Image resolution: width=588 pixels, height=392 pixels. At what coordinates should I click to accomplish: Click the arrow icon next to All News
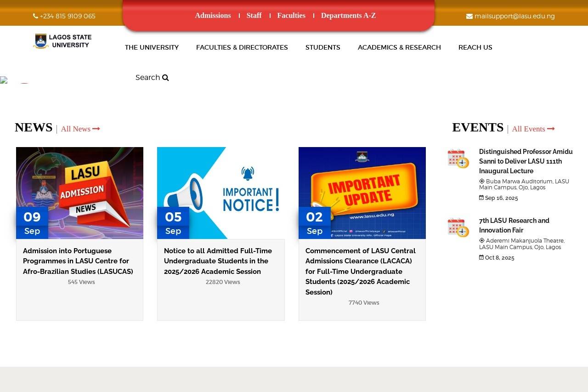click(x=96, y=129)
